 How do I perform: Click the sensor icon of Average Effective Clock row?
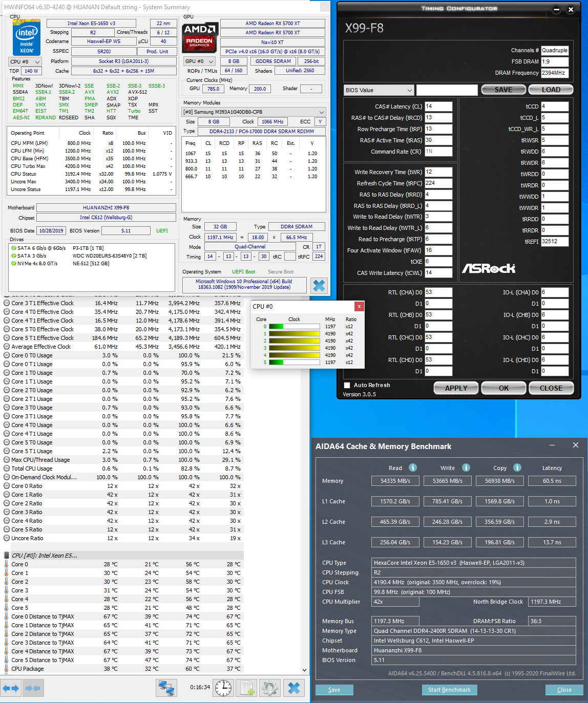(x=7, y=347)
